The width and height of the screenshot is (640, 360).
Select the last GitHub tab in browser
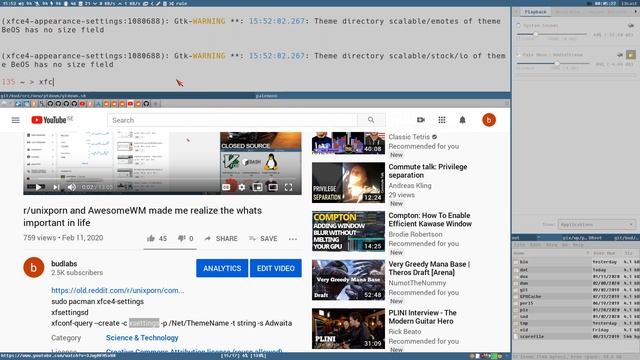tap(146, 104)
